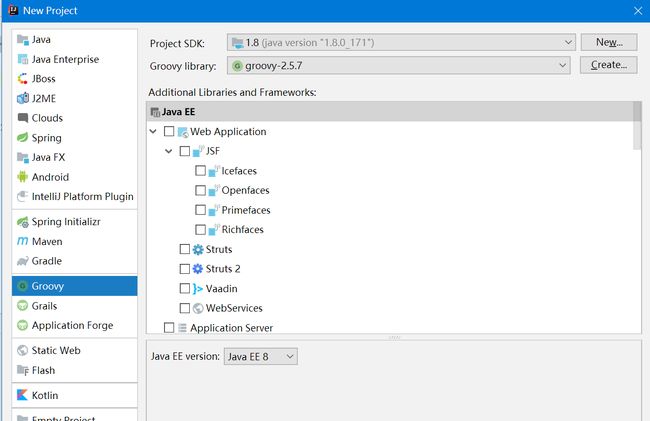Select the Maven m icon
The height and width of the screenshot is (421, 650).
[22, 242]
